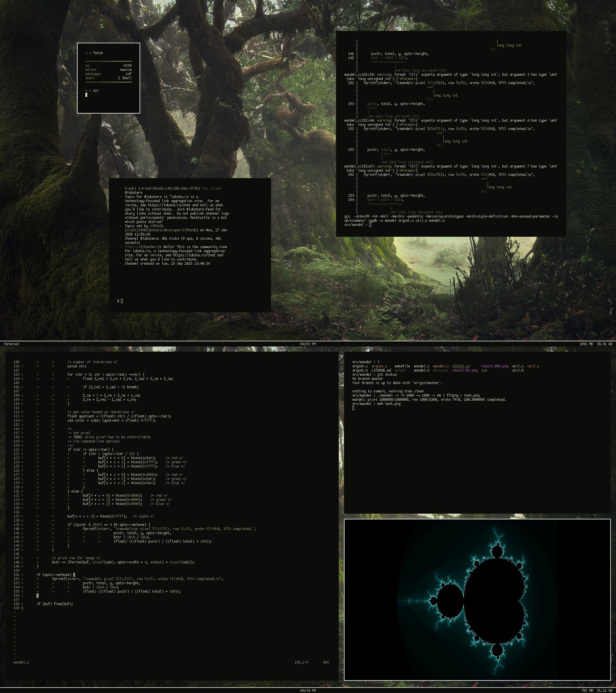The image size is (616, 693).
Task: Click the ChanServ nickname in IRC window
Action: (x=150, y=247)
